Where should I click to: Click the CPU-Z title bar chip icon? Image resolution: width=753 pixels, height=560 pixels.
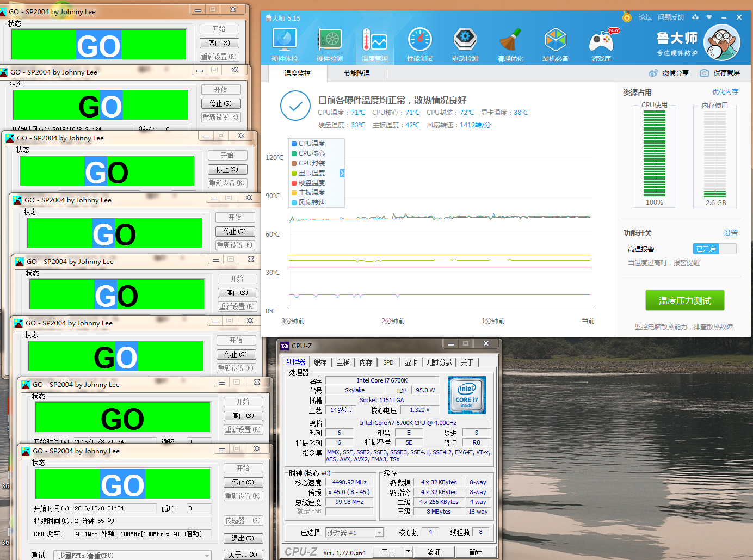(285, 346)
